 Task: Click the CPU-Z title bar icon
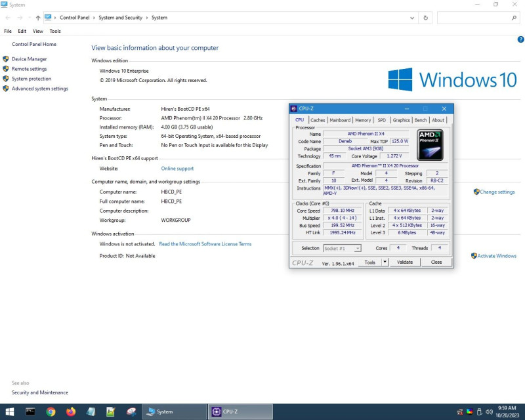pyautogui.click(x=293, y=108)
